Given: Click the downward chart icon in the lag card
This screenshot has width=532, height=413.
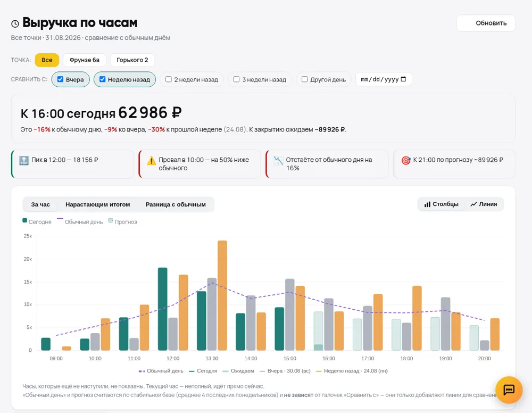Looking at the screenshot, I should tap(278, 161).
